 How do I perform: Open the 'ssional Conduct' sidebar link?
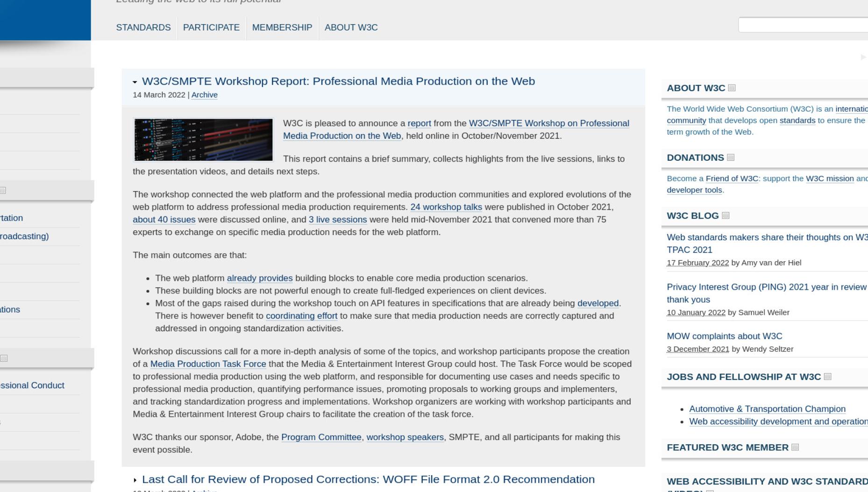pos(32,385)
